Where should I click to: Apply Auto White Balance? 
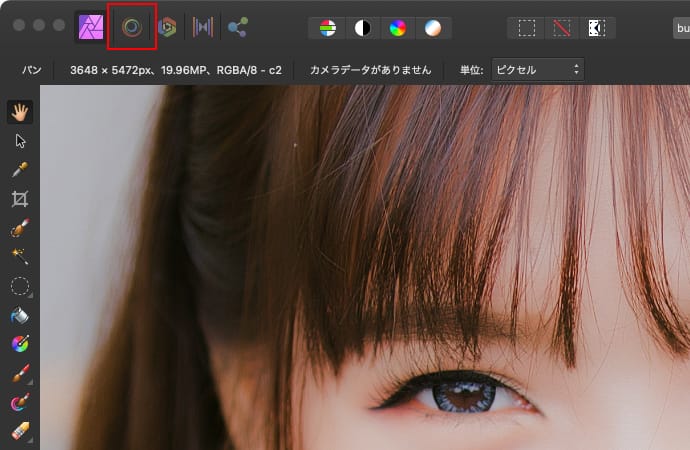431,28
